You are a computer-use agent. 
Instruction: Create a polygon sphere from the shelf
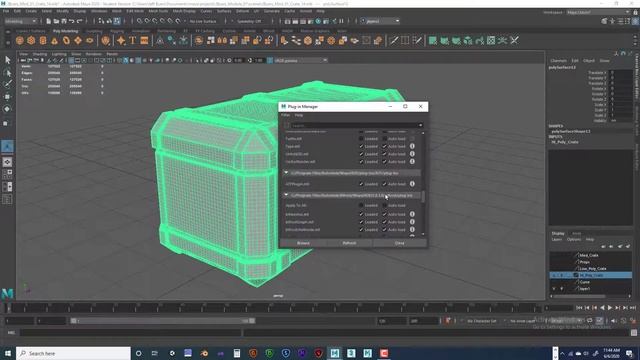(20, 40)
